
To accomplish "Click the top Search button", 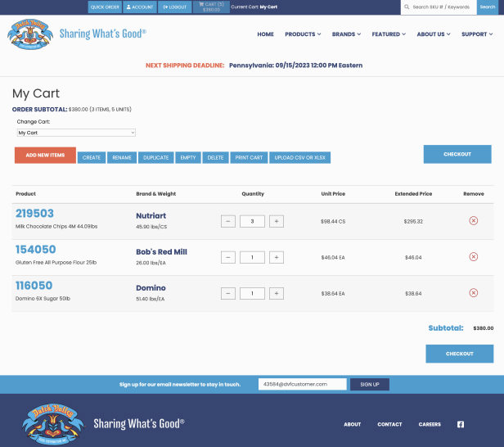I will click(488, 7).
